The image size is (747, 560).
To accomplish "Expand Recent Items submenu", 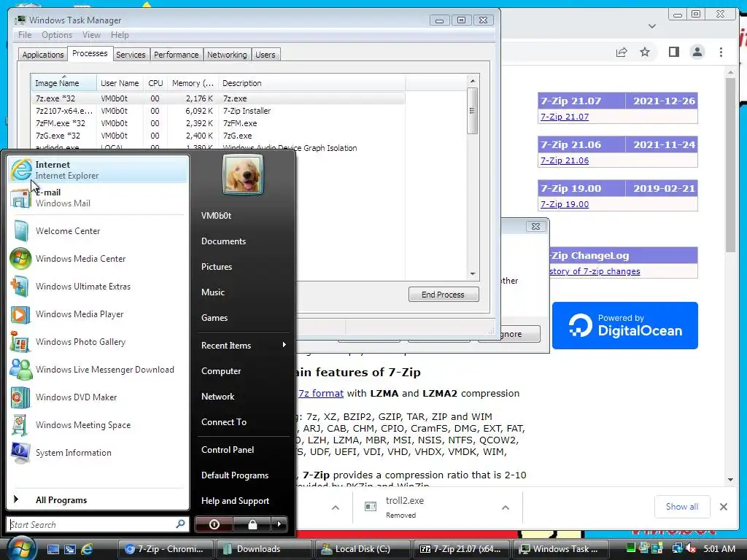I will pyautogui.click(x=243, y=345).
